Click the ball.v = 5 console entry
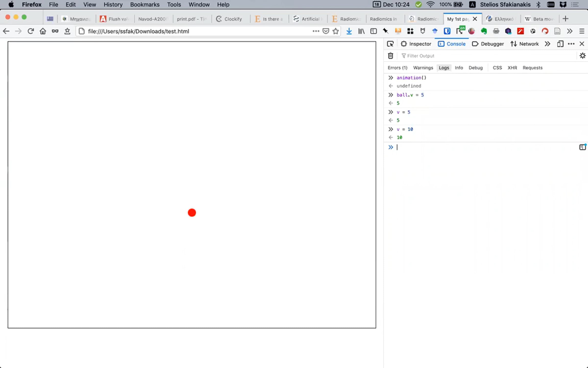This screenshot has height=368, width=588. tap(410, 95)
